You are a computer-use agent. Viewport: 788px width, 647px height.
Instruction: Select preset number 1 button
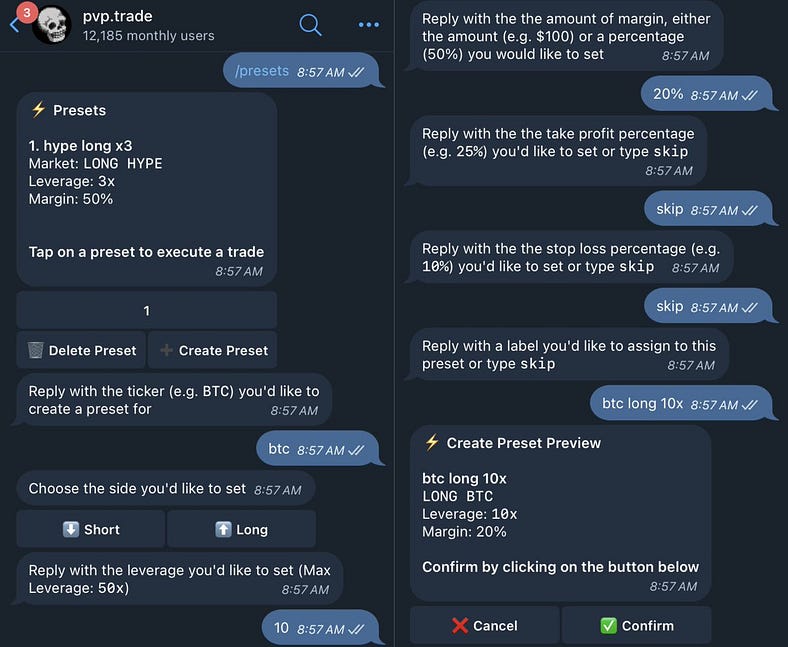[146, 310]
